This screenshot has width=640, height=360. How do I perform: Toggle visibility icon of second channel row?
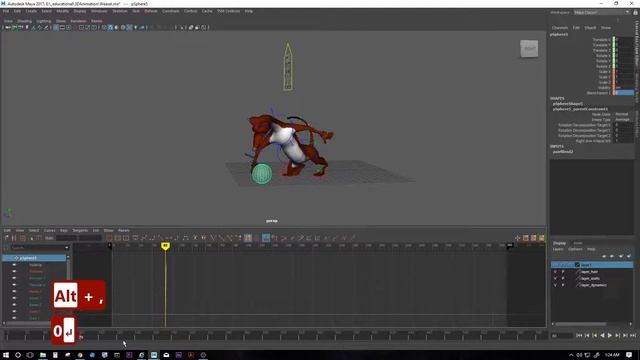(x=14, y=271)
